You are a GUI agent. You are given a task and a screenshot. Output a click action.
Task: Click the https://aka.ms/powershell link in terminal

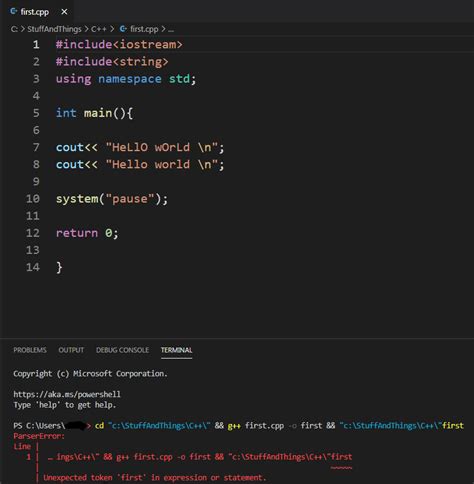(x=67, y=394)
